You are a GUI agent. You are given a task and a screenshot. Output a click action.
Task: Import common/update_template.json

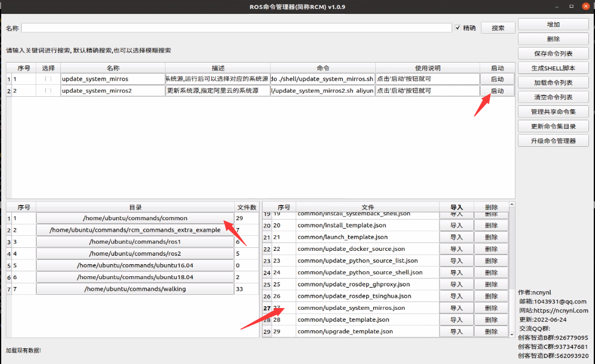click(x=456, y=319)
